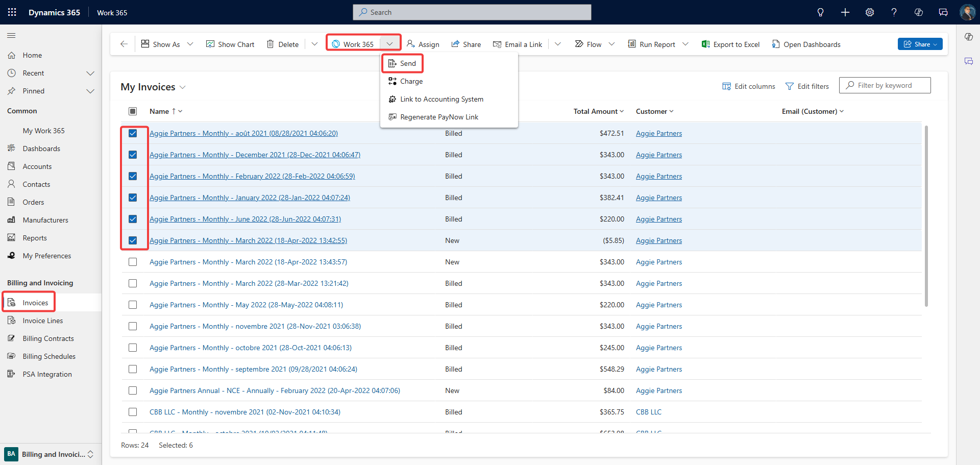Click the Delete trash button

[x=283, y=44]
